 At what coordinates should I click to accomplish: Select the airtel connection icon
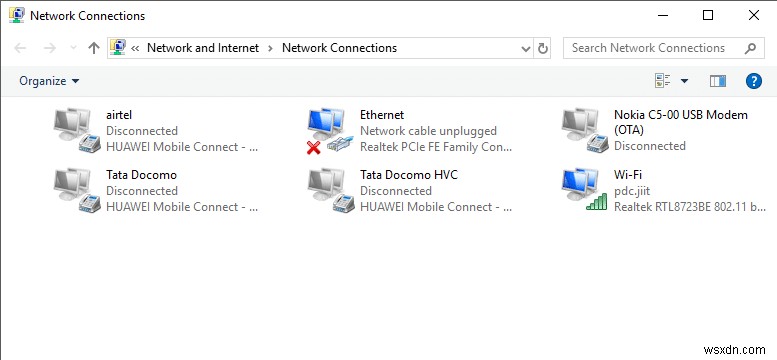tap(77, 131)
